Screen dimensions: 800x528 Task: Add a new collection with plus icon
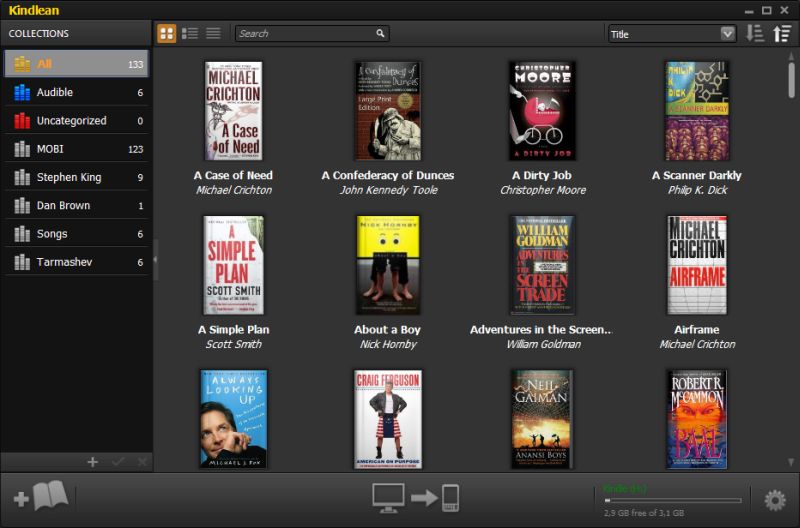pos(92,462)
